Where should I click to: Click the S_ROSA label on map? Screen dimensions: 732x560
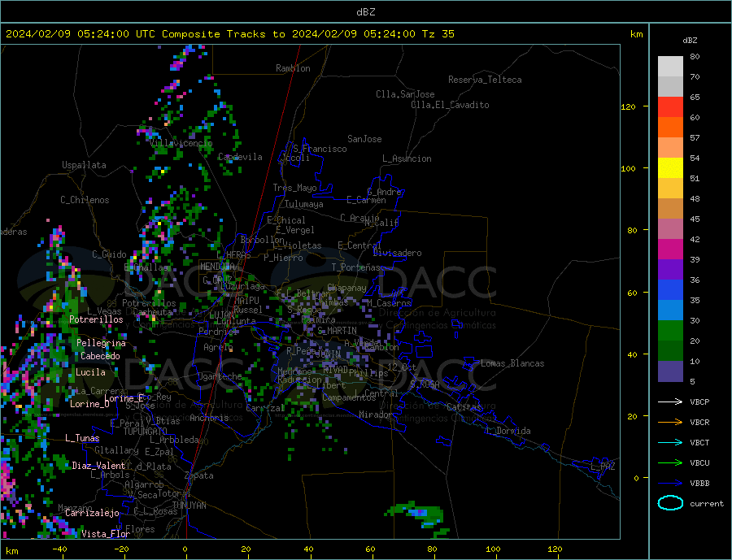tap(425, 384)
